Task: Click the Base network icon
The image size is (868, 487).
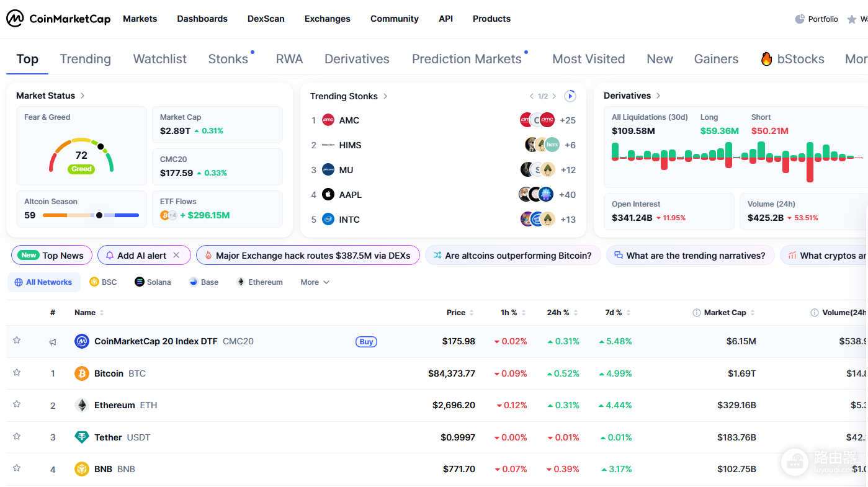Action: pos(194,282)
